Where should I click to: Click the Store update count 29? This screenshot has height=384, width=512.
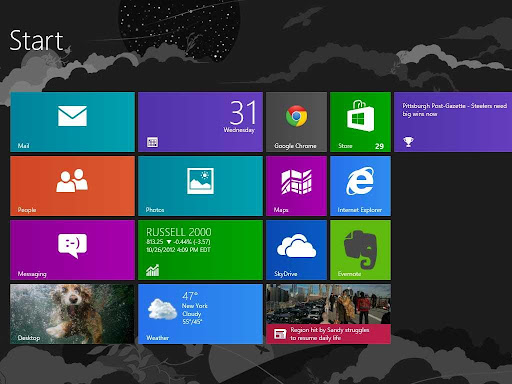pos(379,146)
